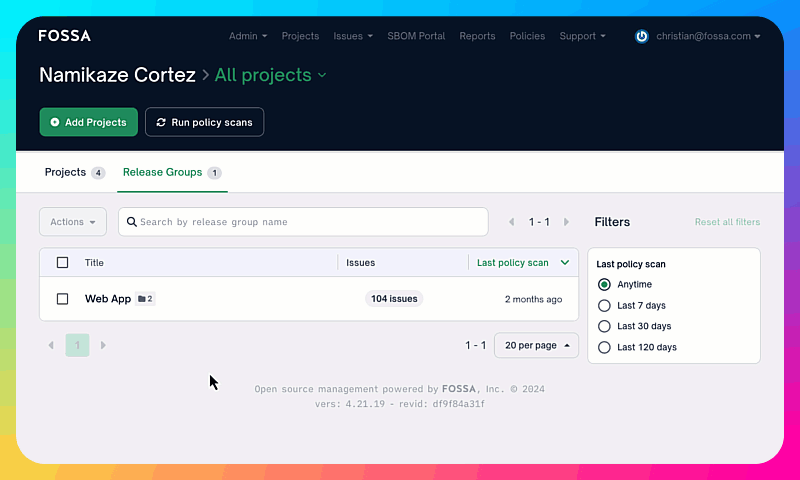Tick the Web App row checkbox
The width and height of the screenshot is (800, 480).
click(63, 299)
